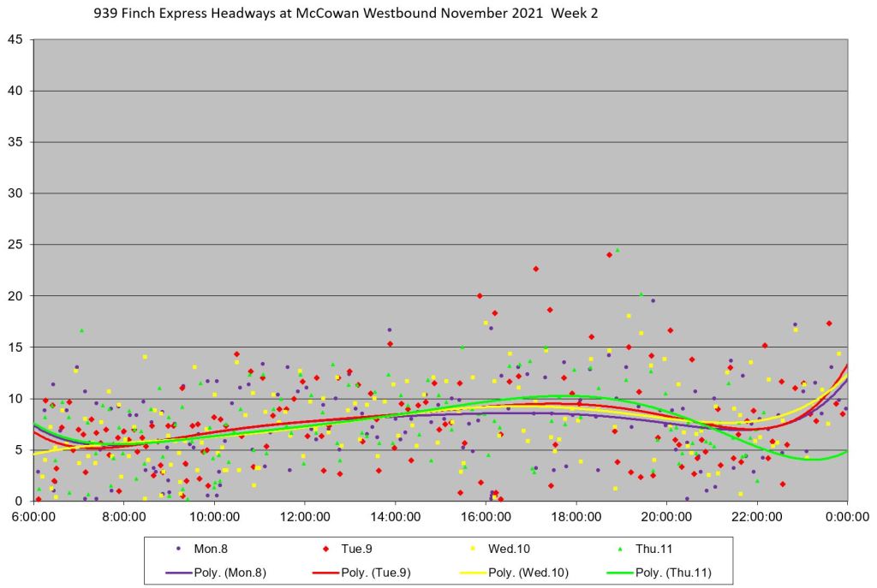
Task: Select the highest green triangle data point
Action: [x=617, y=250]
